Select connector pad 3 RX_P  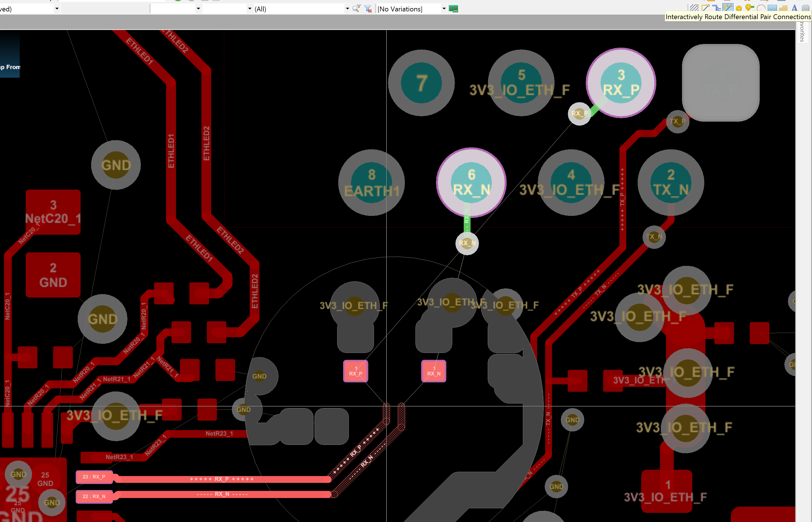(621, 83)
